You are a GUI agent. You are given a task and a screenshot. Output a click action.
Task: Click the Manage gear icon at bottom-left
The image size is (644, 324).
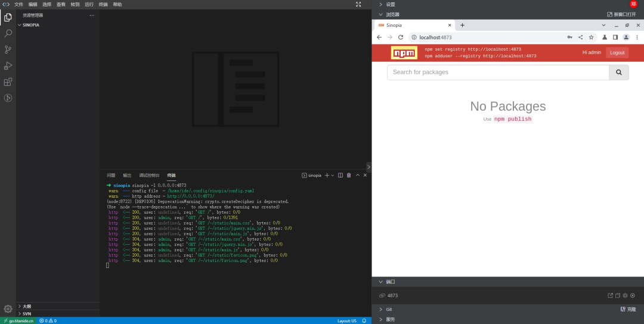pyautogui.click(x=8, y=309)
